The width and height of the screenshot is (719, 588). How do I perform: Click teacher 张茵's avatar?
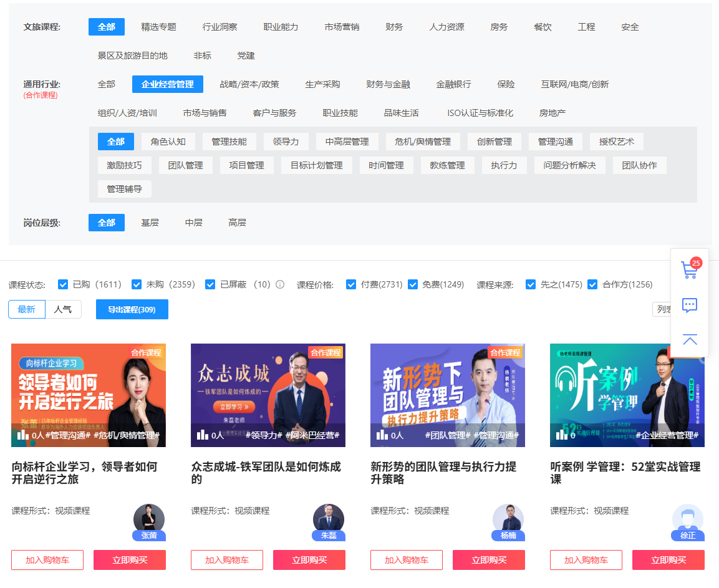click(149, 519)
